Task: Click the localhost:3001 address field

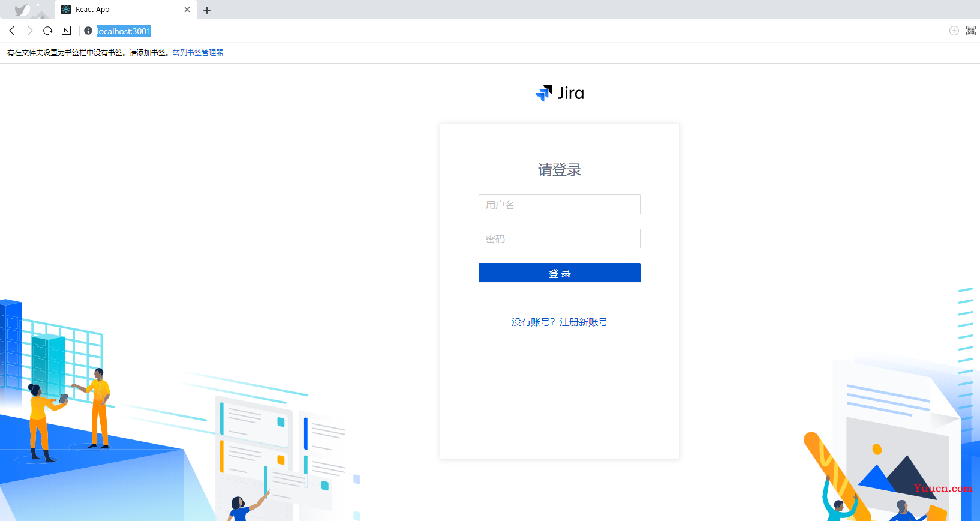Action: [124, 31]
